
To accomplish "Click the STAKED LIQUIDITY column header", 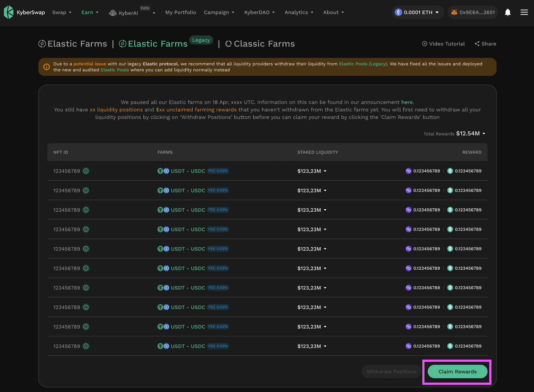I will [318, 152].
